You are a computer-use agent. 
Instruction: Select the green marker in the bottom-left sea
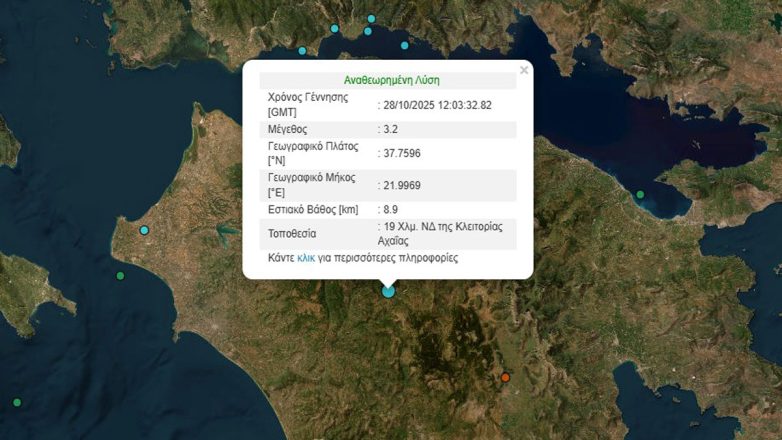(x=17, y=402)
